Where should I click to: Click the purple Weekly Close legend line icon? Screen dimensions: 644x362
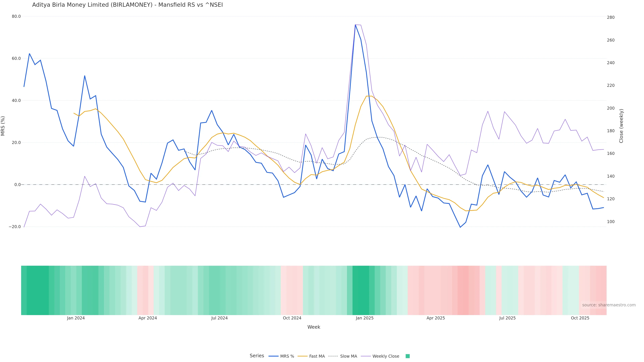point(366,356)
